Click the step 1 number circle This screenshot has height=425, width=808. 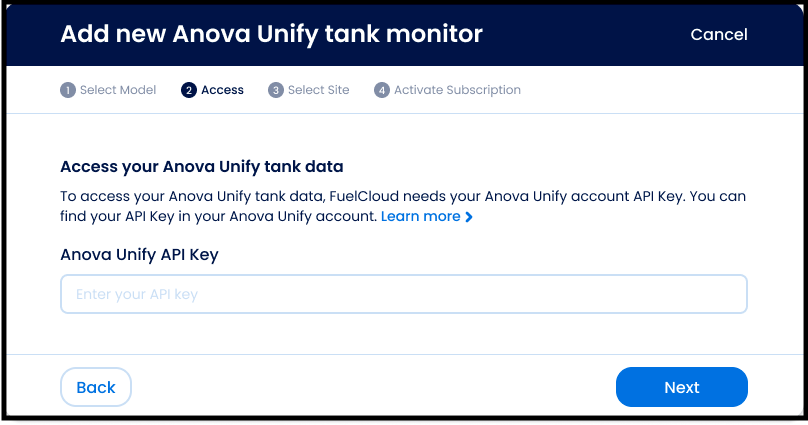[68, 90]
